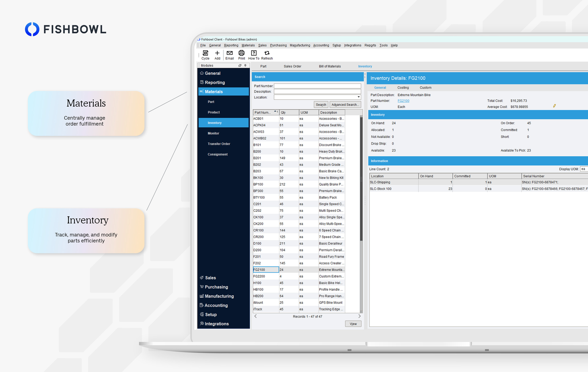Go to next records page arrow
The height and width of the screenshot is (372, 588).
(x=359, y=316)
